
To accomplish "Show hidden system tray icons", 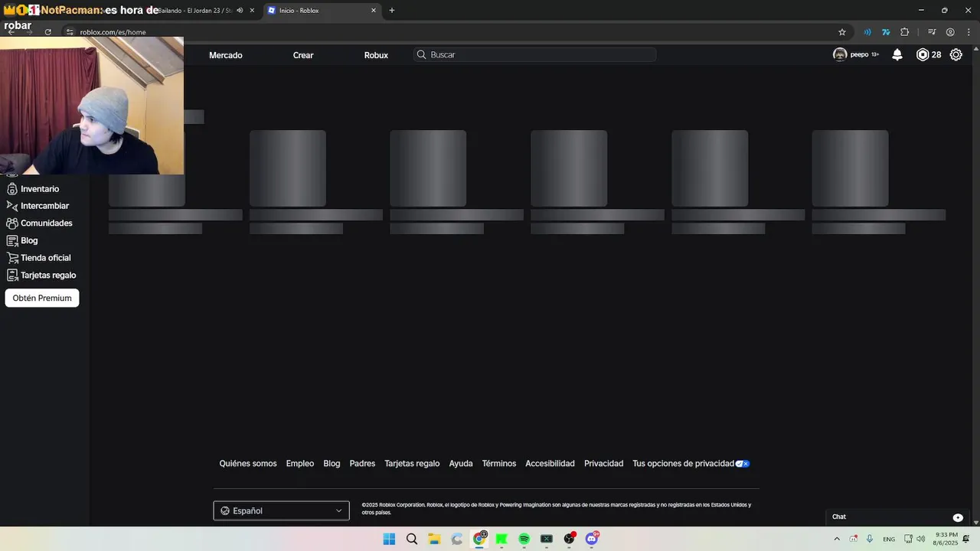I will 837,539.
